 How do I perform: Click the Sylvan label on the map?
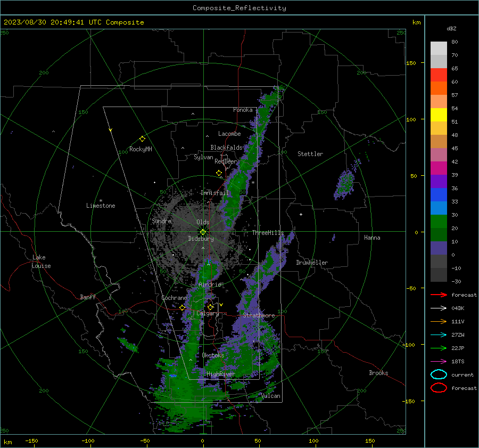click(x=203, y=157)
